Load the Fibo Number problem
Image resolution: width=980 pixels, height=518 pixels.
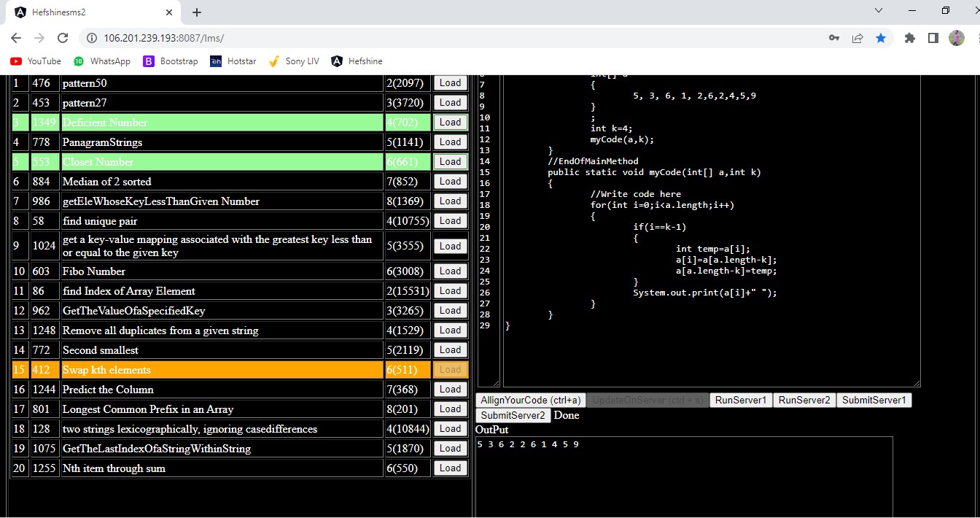450,271
